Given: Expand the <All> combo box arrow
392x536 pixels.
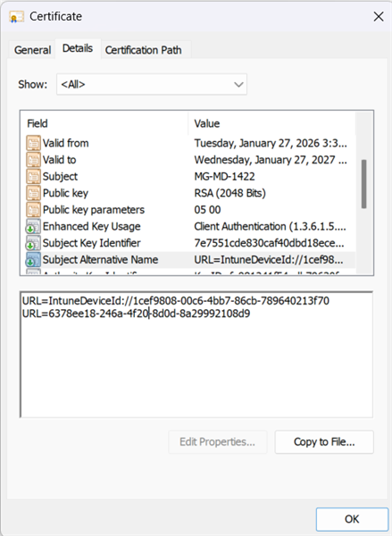Looking at the screenshot, I should 238,85.
